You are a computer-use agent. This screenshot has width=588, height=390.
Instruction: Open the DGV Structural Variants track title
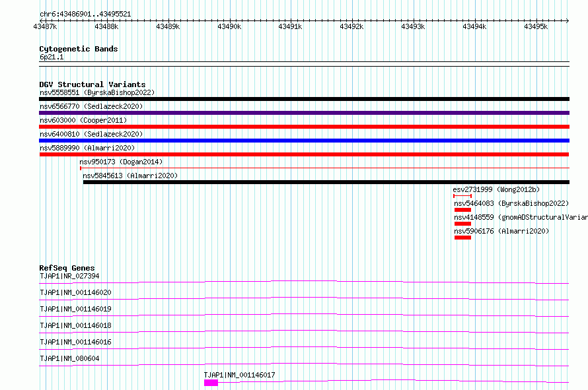tap(92, 84)
